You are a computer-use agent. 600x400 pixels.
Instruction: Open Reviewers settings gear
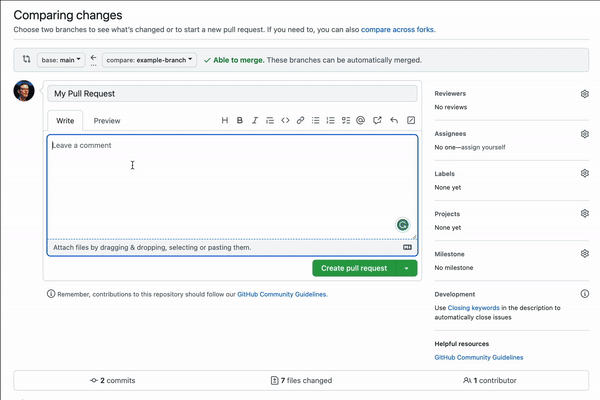[584, 94]
